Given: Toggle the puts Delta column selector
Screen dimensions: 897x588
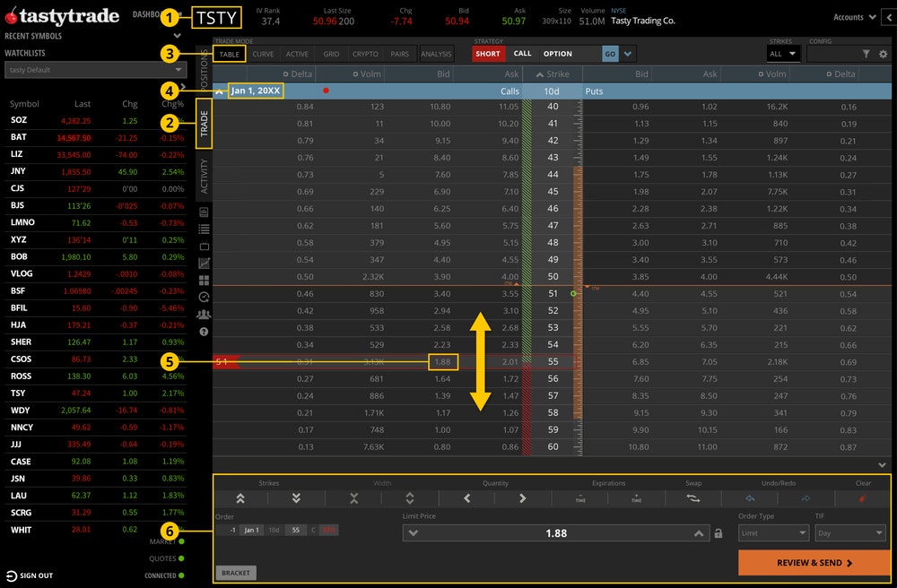Looking at the screenshot, I should 829,74.
